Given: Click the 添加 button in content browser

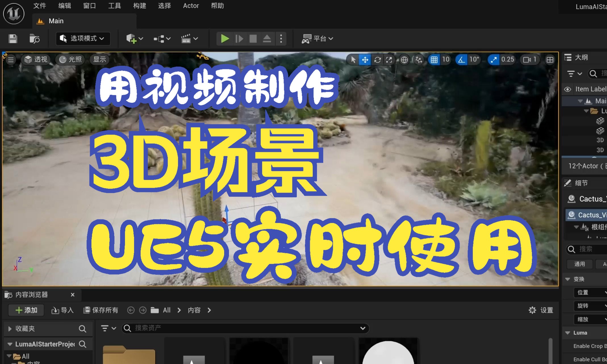Looking at the screenshot, I should [26, 310].
